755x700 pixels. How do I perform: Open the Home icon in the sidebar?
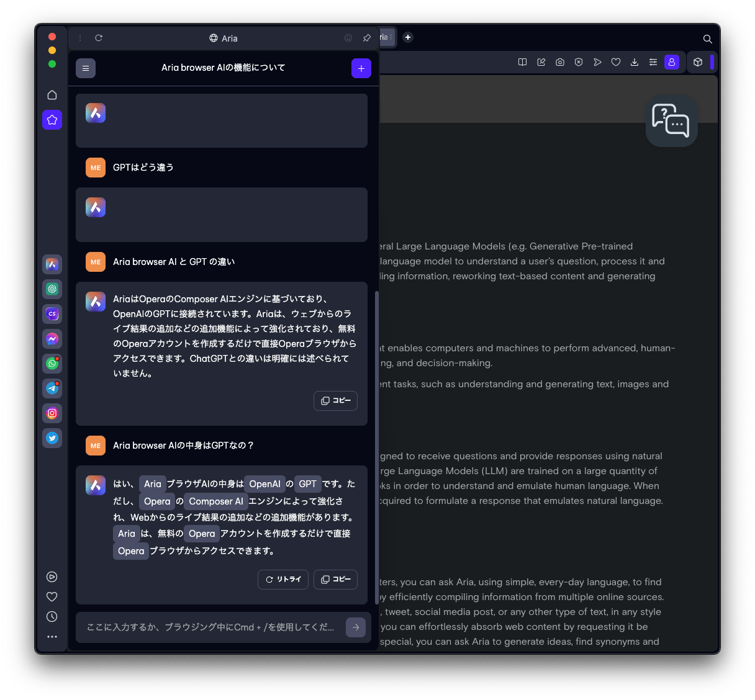[x=52, y=95]
